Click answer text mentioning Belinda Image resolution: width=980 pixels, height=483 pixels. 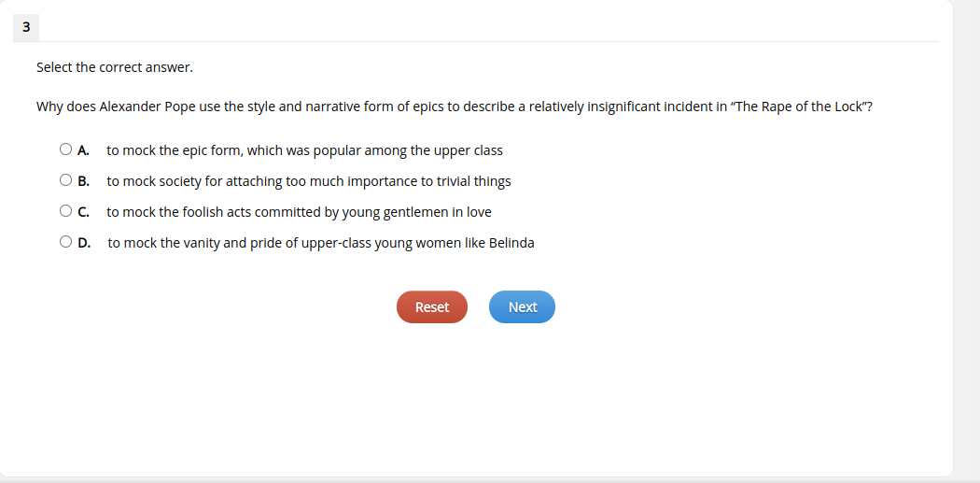pyautogui.click(x=321, y=243)
